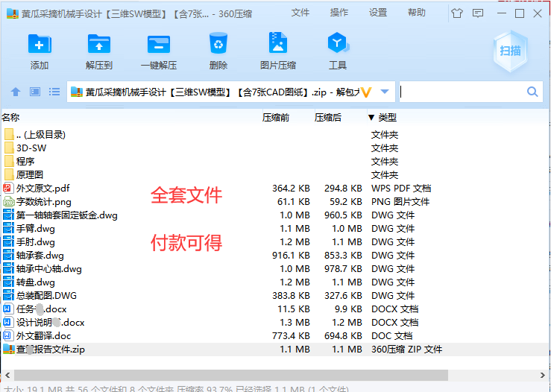The height and width of the screenshot is (392, 551).
Task: Click the PDF icon of 外文原文.pdf
Action: coord(8,188)
